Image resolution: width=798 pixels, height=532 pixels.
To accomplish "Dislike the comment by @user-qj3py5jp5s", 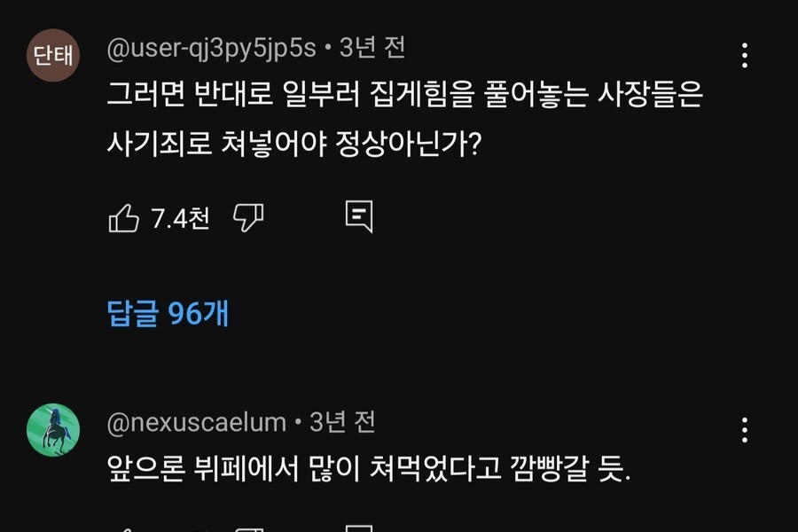I will [248, 217].
